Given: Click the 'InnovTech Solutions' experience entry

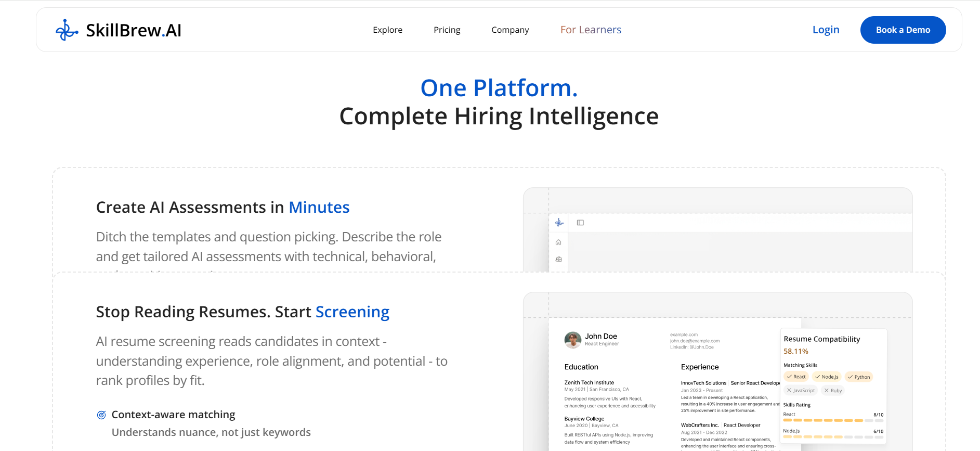Looking at the screenshot, I should point(703,383).
